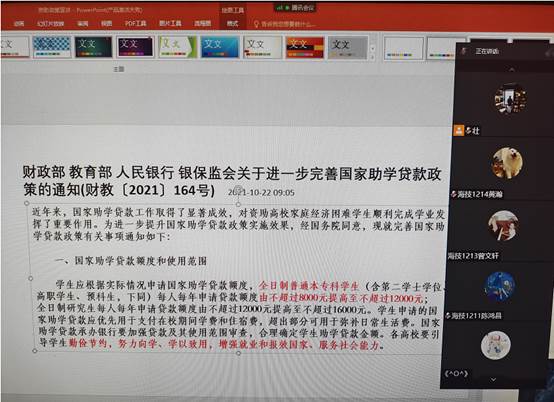
Task: Click muted mic icon next to 海技1211
Action: (448, 316)
